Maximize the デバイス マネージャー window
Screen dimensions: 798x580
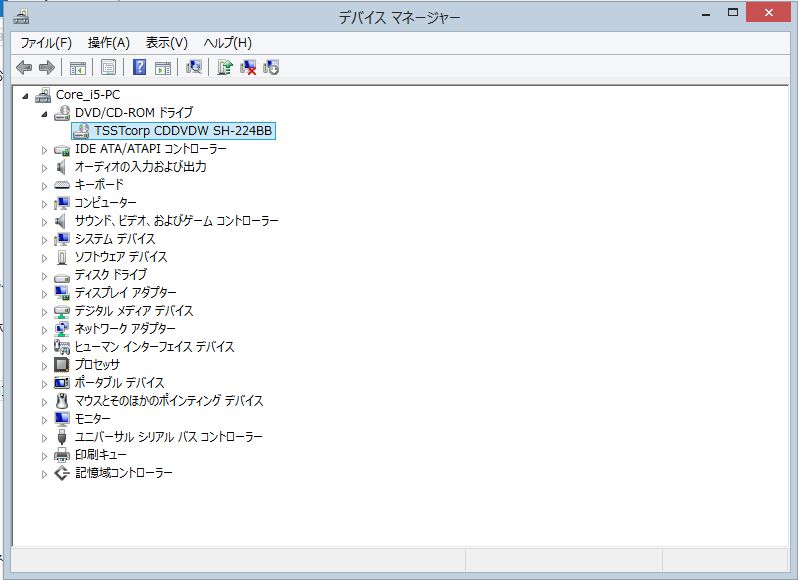[x=733, y=13]
